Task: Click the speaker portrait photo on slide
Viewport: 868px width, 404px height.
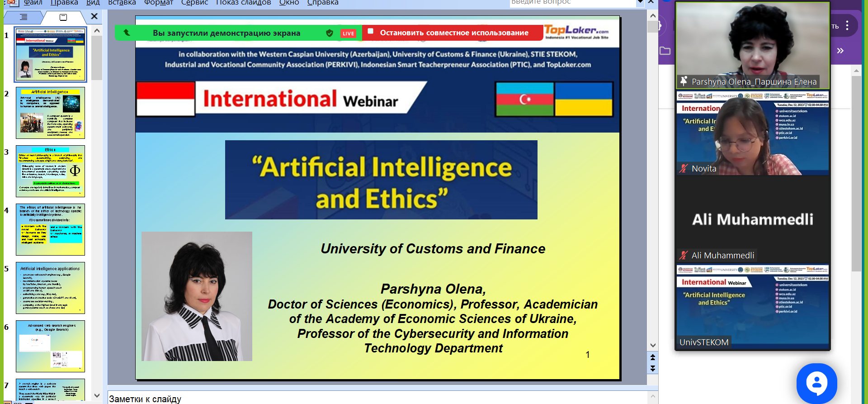Action: click(x=197, y=296)
